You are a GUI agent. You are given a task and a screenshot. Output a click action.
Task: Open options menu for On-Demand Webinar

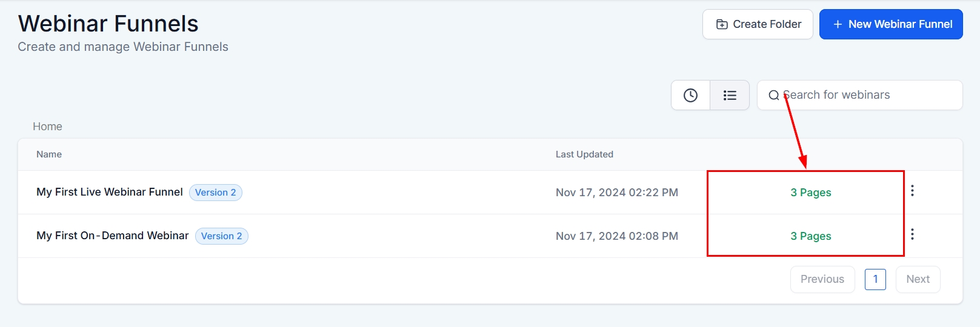912,234
